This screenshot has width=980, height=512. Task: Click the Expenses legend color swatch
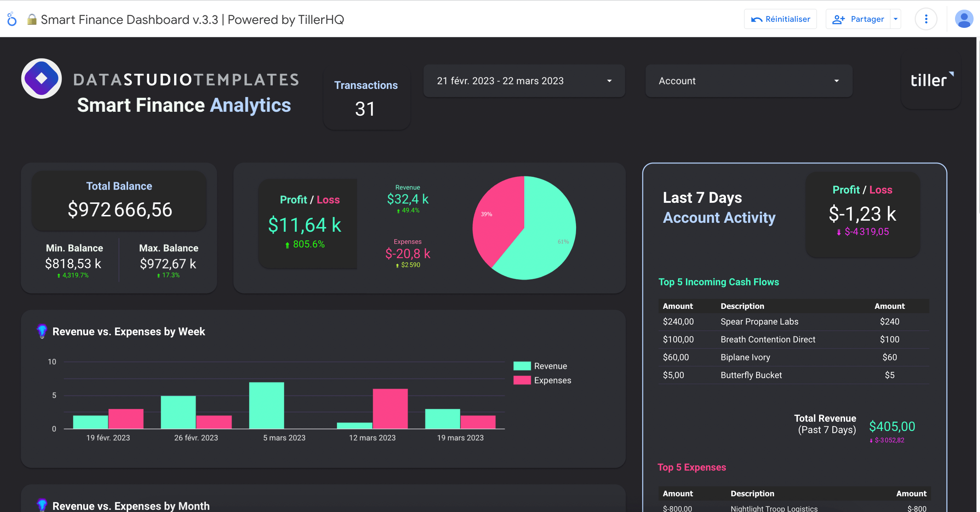[522, 380]
